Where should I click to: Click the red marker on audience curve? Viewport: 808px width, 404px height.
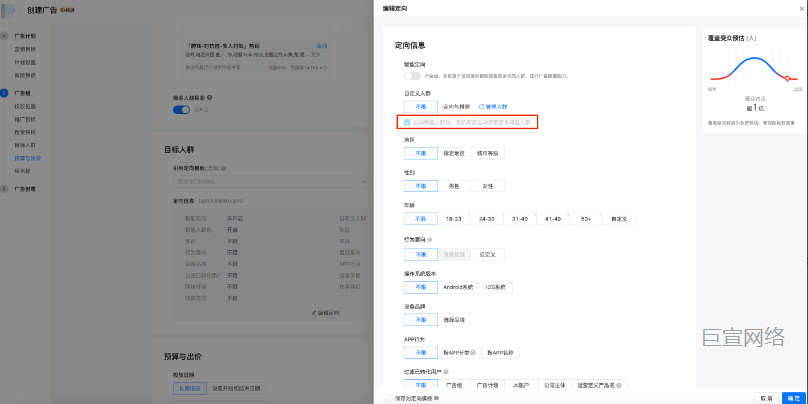(x=787, y=78)
